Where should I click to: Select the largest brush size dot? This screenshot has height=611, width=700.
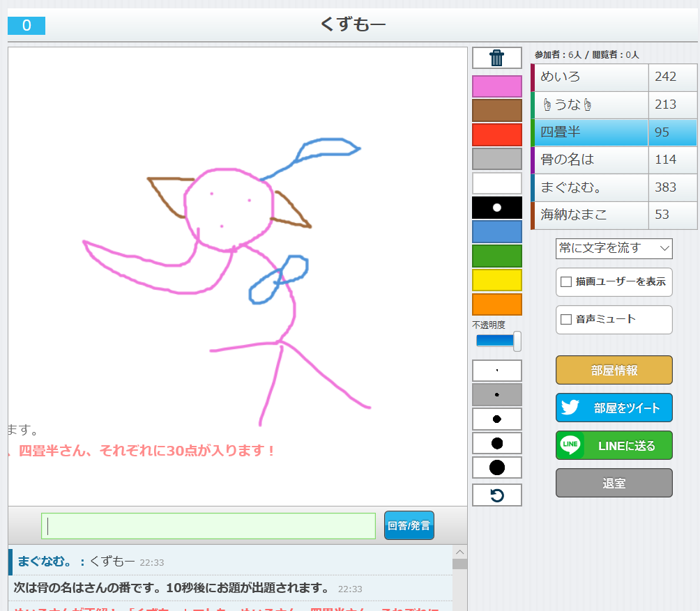pyautogui.click(x=497, y=467)
